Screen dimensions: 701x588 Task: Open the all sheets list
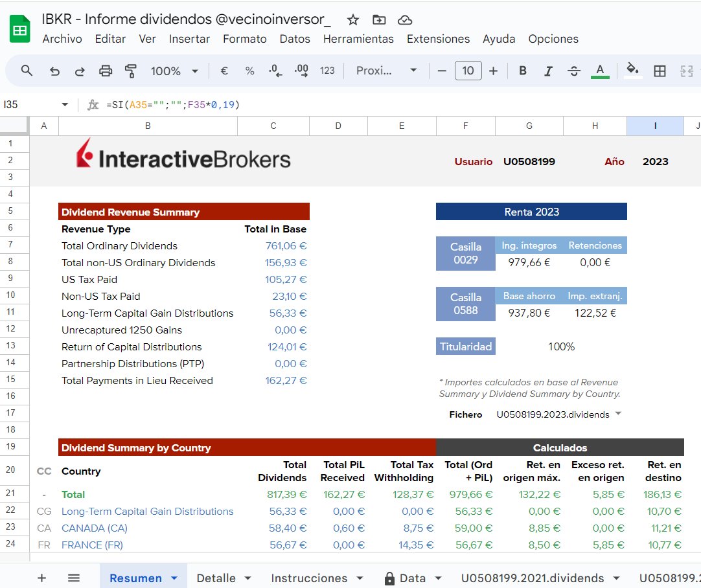[x=74, y=578]
